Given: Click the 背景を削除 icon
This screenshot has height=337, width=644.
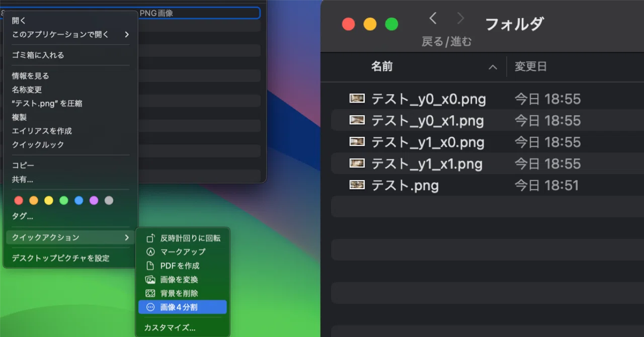Looking at the screenshot, I should [150, 293].
